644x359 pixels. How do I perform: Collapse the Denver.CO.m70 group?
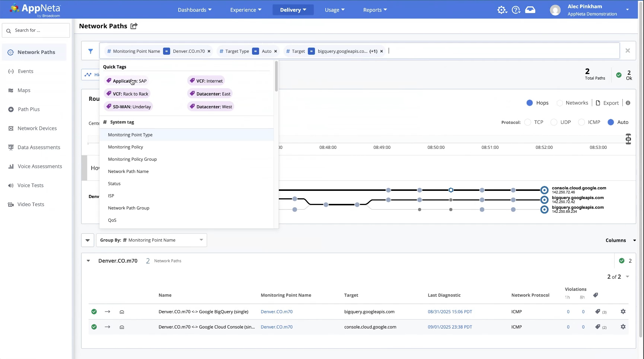point(89,261)
